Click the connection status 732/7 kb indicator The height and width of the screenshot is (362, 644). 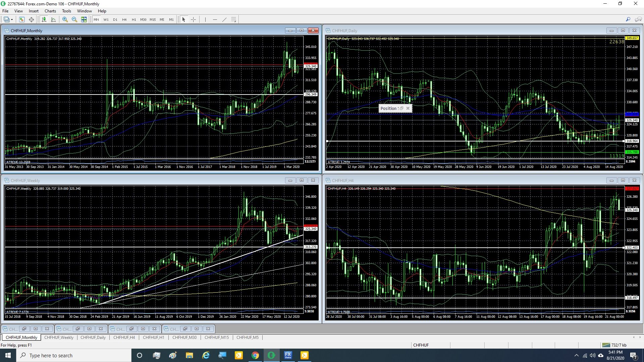click(x=614, y=345)
